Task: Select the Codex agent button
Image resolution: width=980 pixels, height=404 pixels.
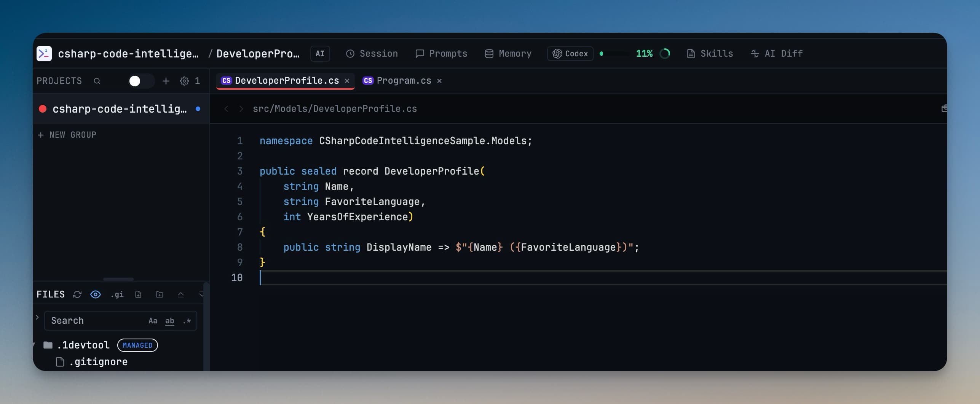Action: point(570,54)
